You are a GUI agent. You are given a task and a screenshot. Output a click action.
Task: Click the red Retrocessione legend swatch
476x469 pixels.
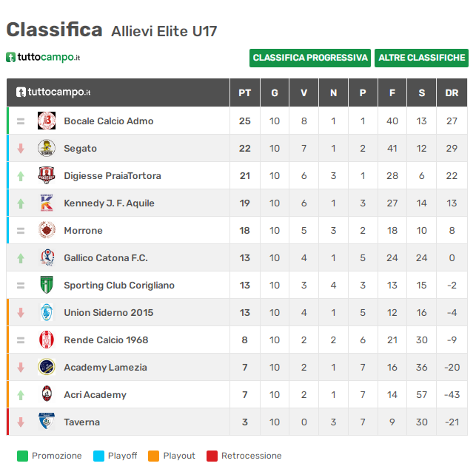(212, 456)
